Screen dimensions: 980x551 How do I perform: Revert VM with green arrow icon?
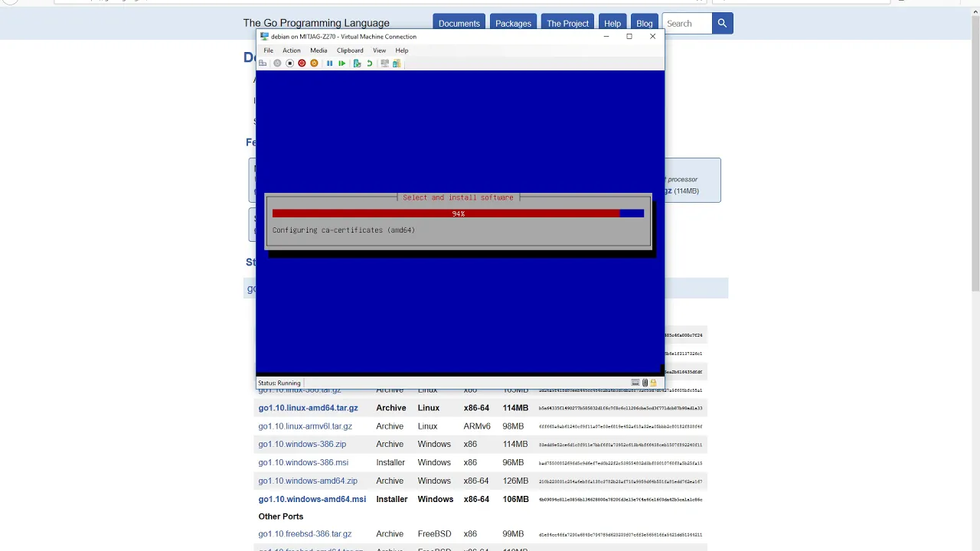369,64
